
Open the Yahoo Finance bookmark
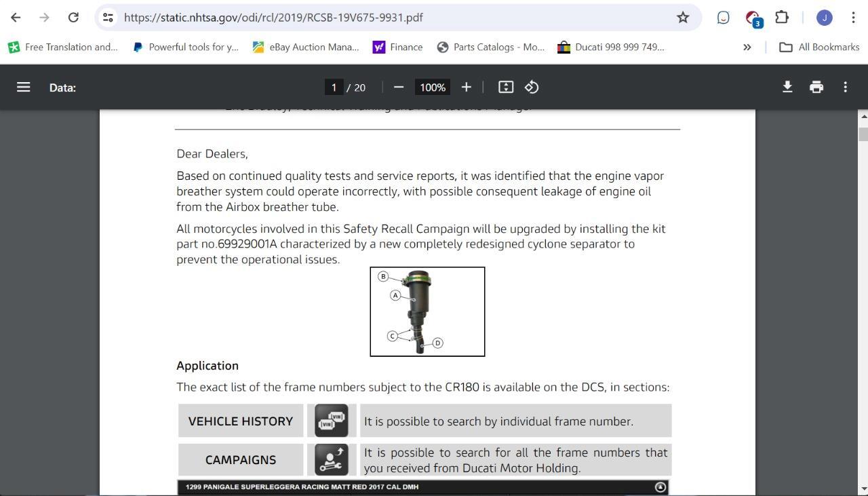(398, 47)
